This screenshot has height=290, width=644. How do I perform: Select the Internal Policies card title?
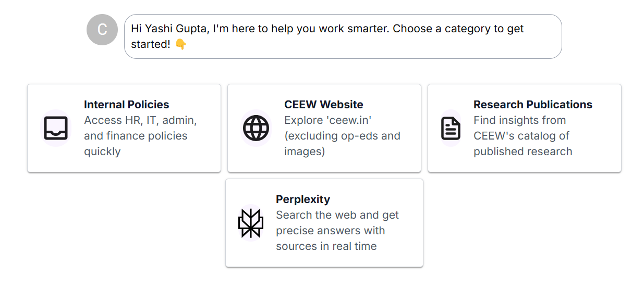coord(127,105)
